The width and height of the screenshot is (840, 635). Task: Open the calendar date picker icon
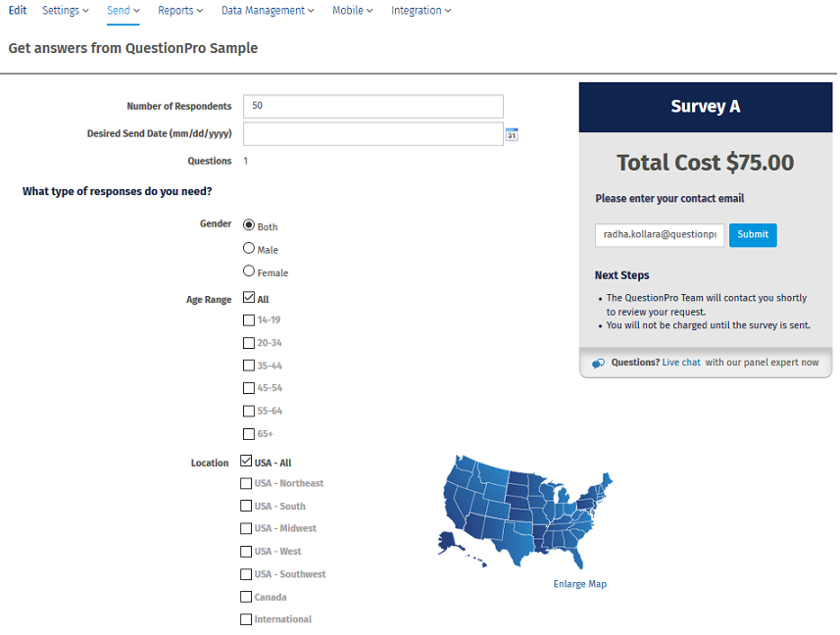tap(512, 134)
